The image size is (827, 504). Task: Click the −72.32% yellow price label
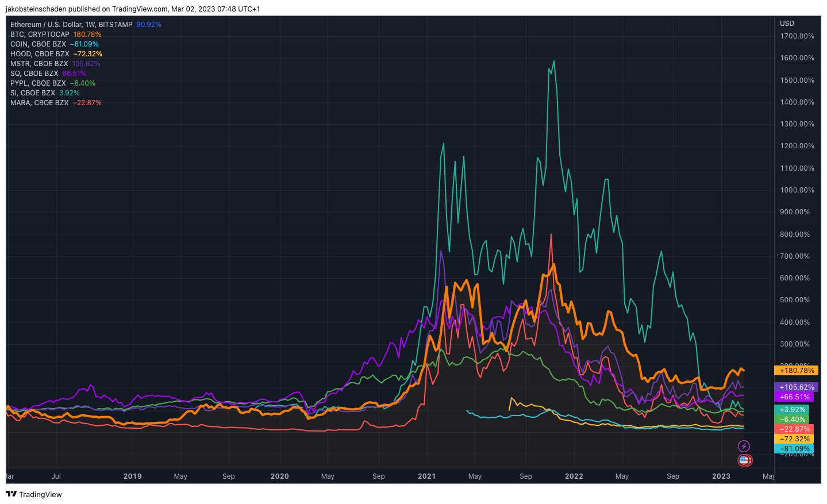[794, 439]
